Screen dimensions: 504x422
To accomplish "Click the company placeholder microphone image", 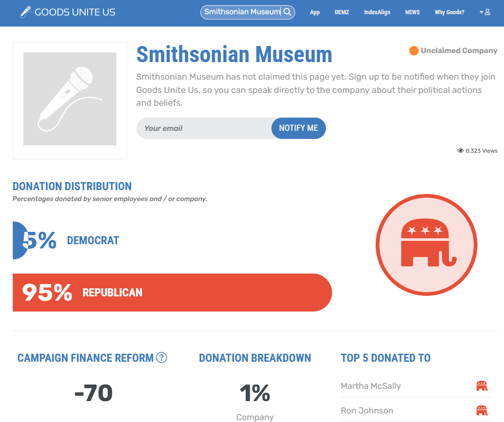I will tap(70, 99).
